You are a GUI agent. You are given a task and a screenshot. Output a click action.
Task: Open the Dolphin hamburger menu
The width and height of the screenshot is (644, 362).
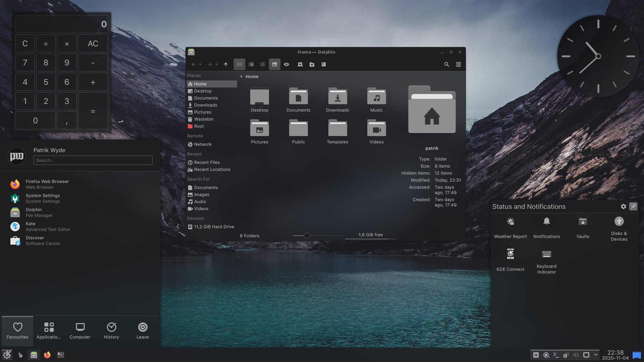(x=459, y=64)
